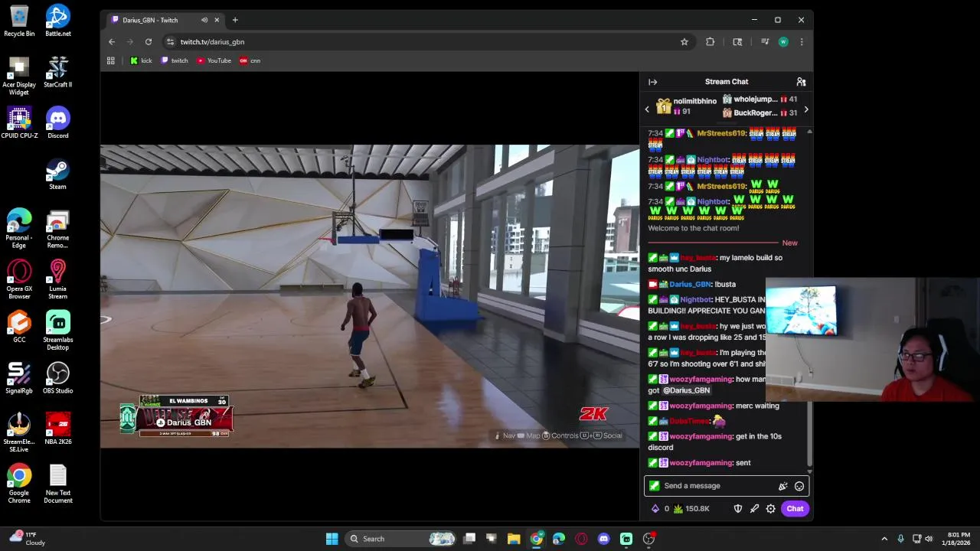This screenshot has height=551, width=980.
Task: Open the twitch bookmark
Action: 175,60
